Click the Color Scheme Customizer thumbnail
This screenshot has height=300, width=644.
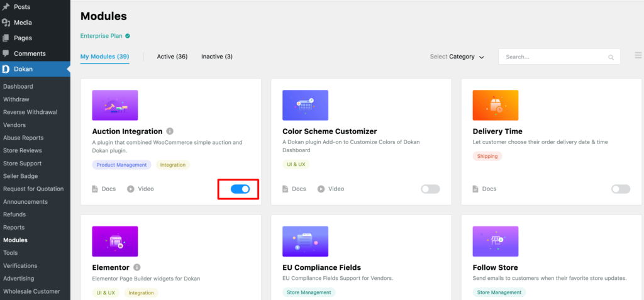[305, 105]
